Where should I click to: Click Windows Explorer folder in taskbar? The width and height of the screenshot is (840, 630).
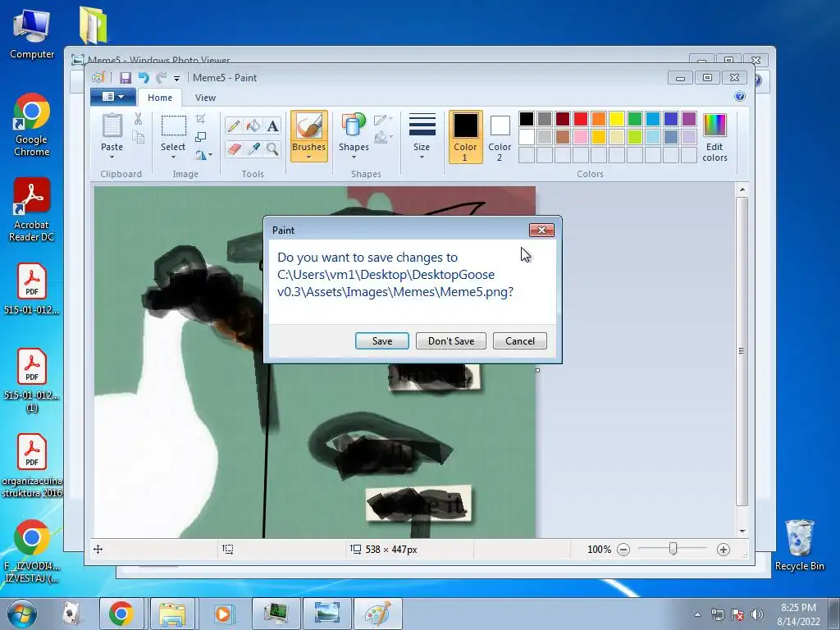tap(172, 614)
